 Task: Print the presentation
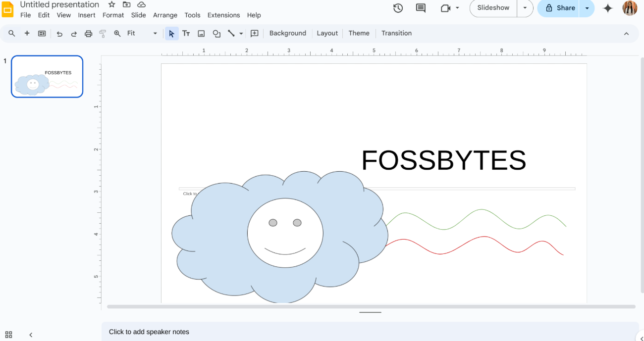point(88,33)
